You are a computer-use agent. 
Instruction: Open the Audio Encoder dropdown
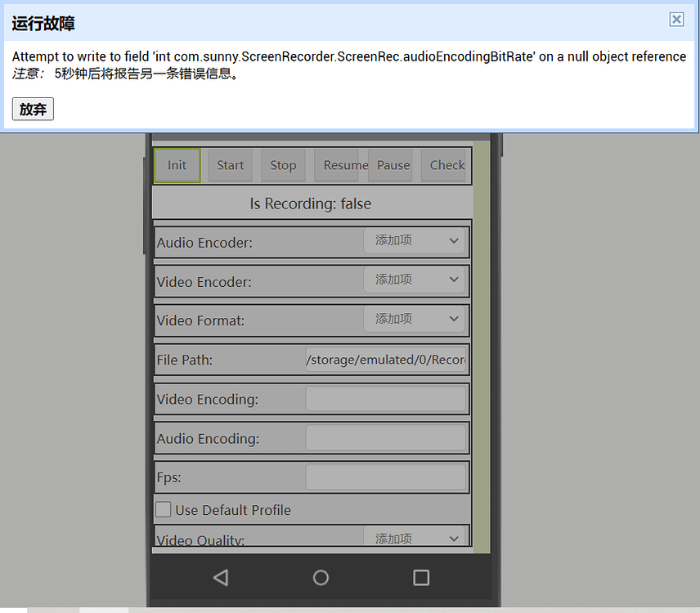[414, 240]
